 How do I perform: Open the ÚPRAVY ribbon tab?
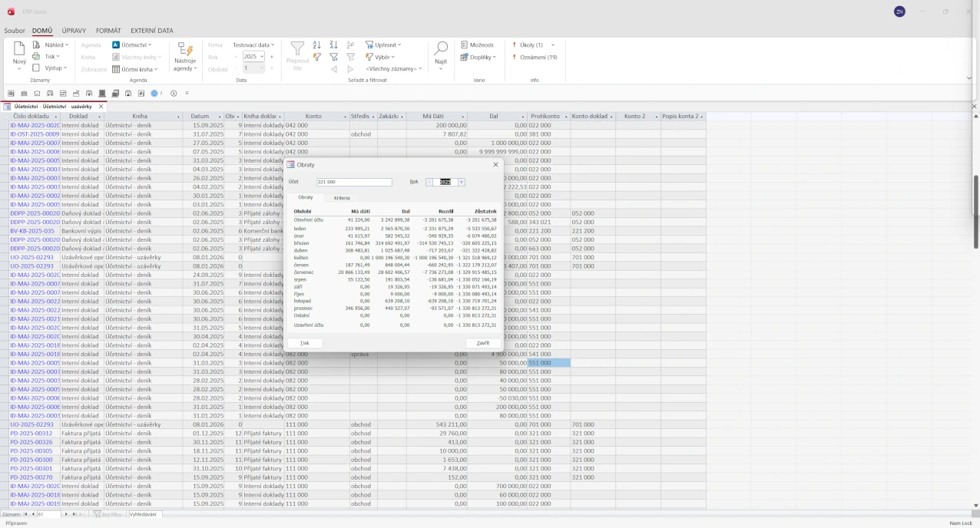(74, 31)
